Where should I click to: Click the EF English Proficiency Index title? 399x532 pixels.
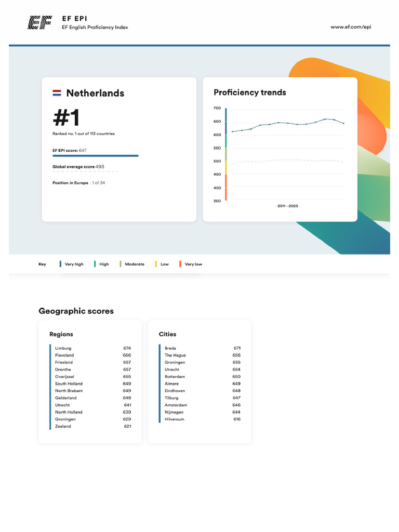tap(95, 28)
